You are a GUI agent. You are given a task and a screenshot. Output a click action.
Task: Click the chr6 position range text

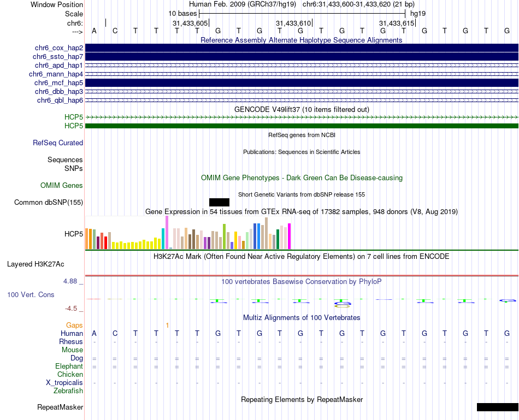pos(358,4)
